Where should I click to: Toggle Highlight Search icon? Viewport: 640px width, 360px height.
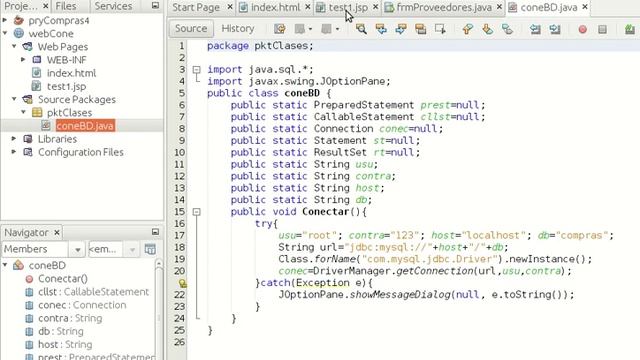tap(420, 29)
